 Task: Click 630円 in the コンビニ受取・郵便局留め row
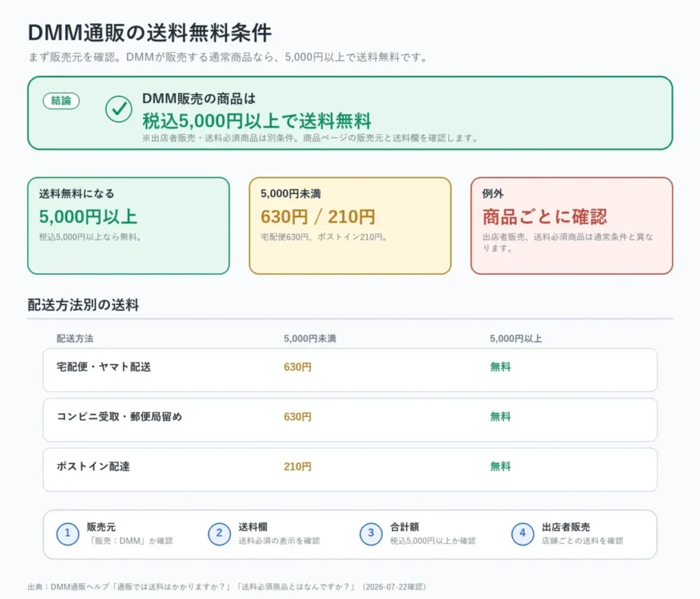tap(298, 416)
